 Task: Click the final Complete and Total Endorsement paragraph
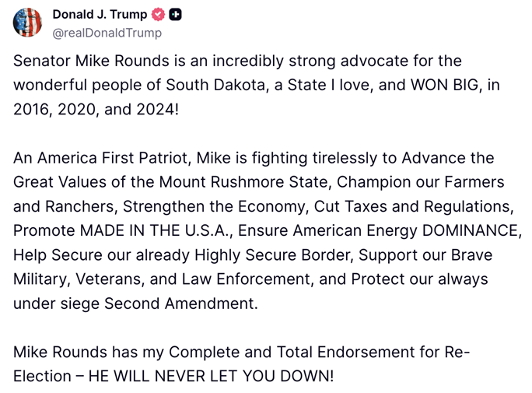click(241, 364)
